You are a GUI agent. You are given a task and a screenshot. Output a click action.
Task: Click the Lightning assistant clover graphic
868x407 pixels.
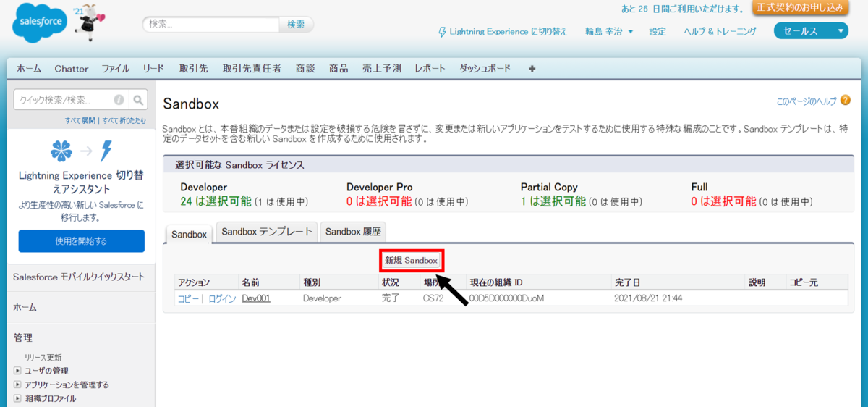coord(62,151)
